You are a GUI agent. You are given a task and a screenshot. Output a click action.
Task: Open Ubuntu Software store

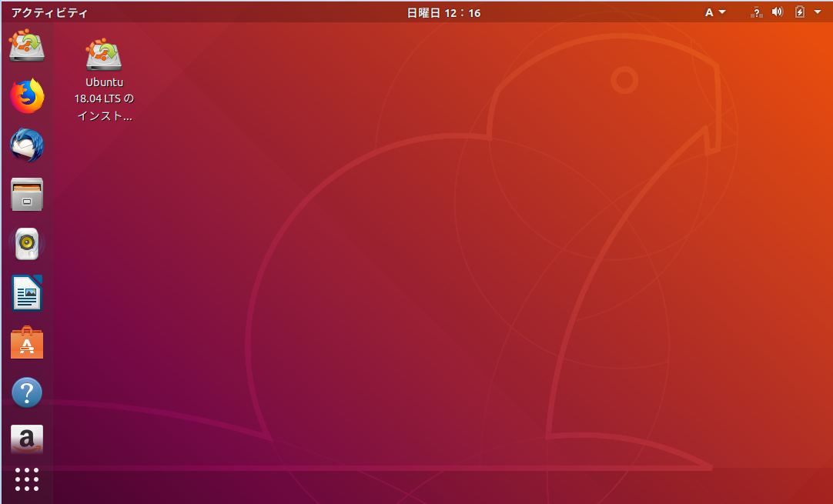(x=27, y=343)
